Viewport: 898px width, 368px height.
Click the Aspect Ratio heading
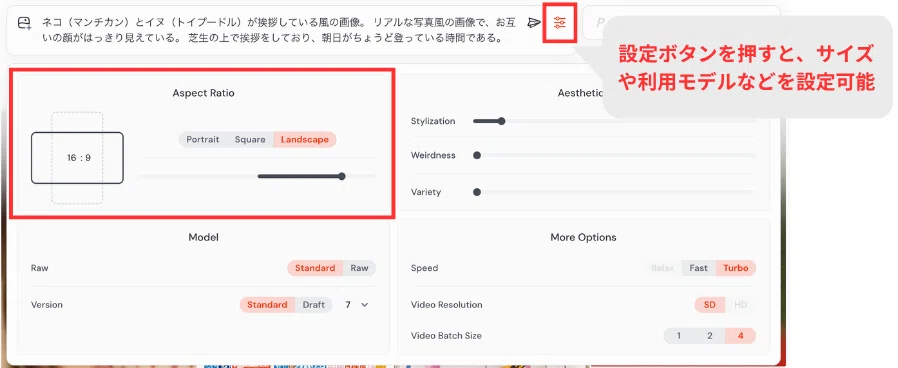(x=203, y=93)
